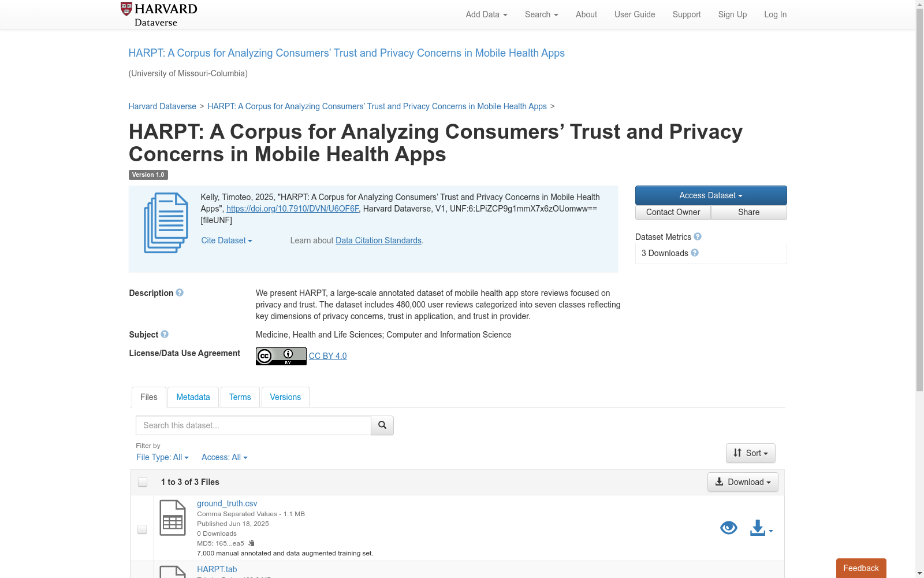Expand the Search dropdown in the navbar
The height and width of the screenshot is (578, 924).
point(541,14)
